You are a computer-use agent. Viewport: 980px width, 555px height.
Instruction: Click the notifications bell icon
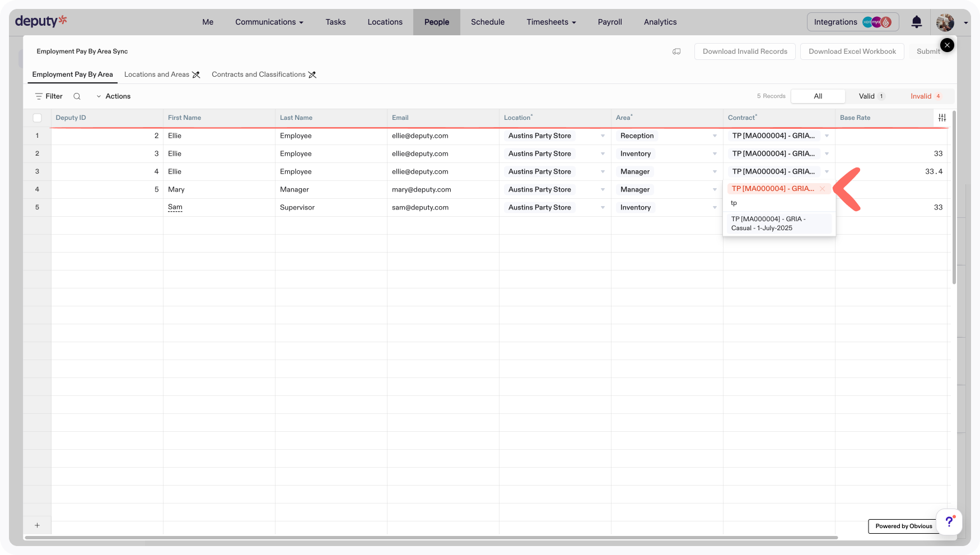(x=916, y=22)
